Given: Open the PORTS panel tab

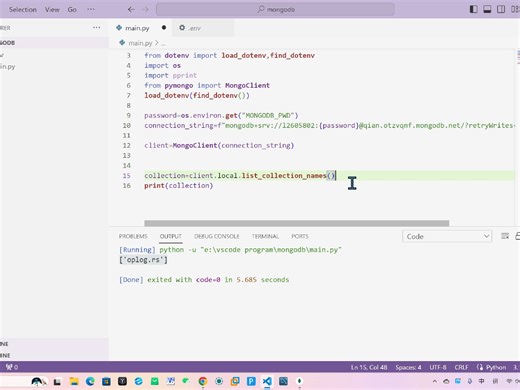Looking at the screenshot, I should coord(300,236).
